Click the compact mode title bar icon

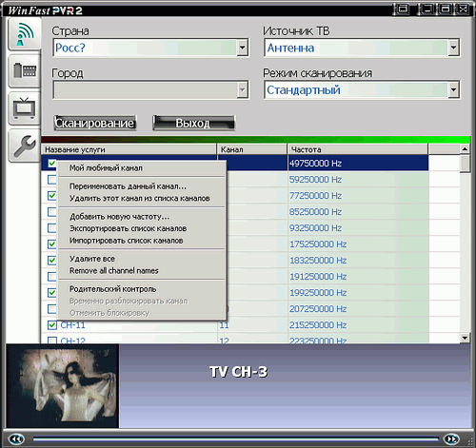tap(403, 9)
